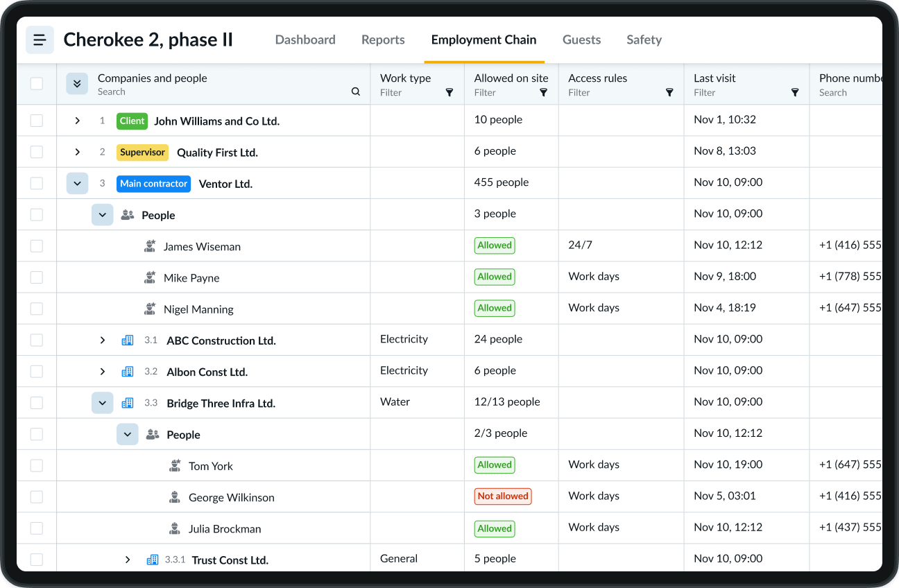The height and width of the screenshot is (588, 899).
Task: Open the hamburger menu button
Action: click(x=40, y=40)
